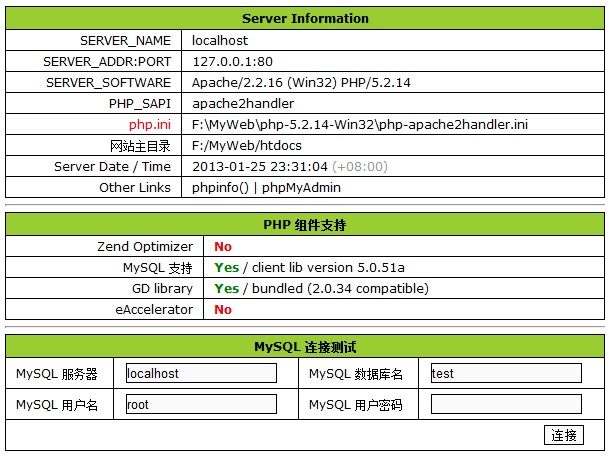Open the phpinfo() link

[220, 188]
